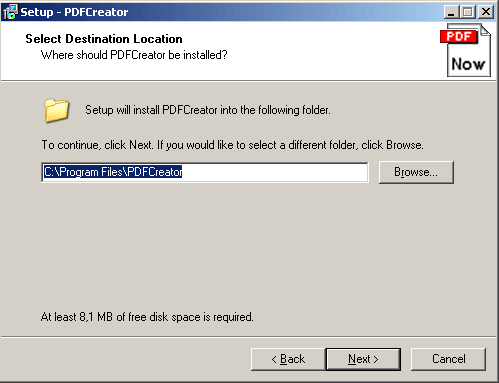Open the Browse folder dialog

(x=416, y=172)
